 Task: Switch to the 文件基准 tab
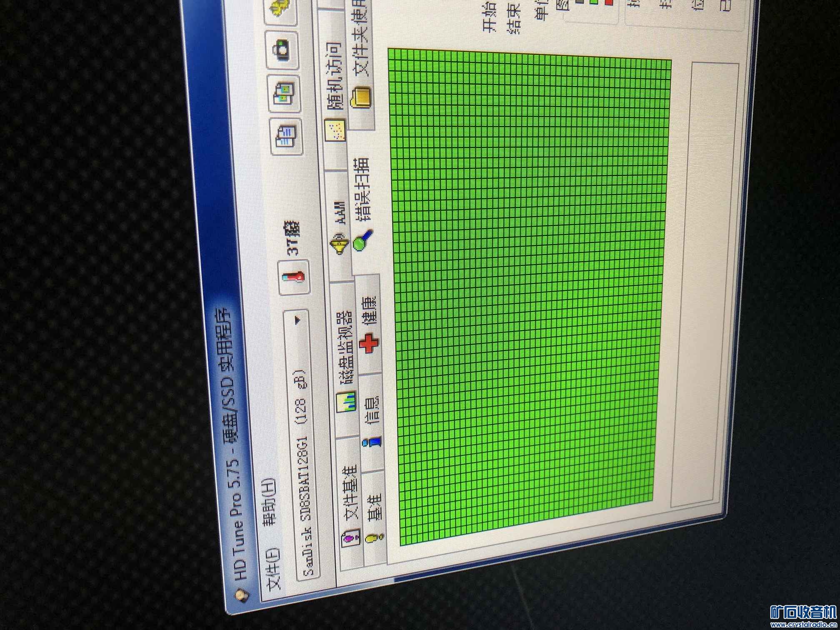point(350,492)
